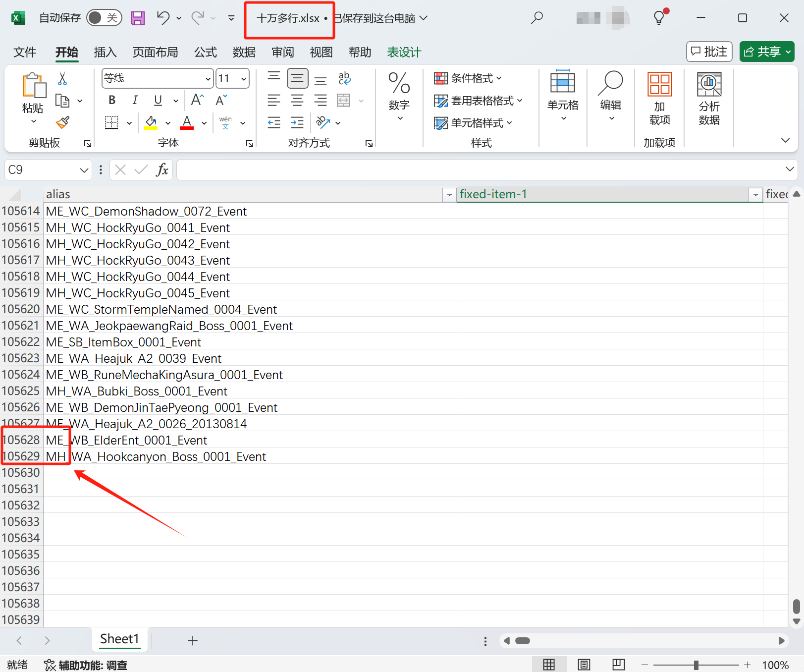Toggle bold formatting button
Viewport: 804px width, 672px height.
[112, 101]
